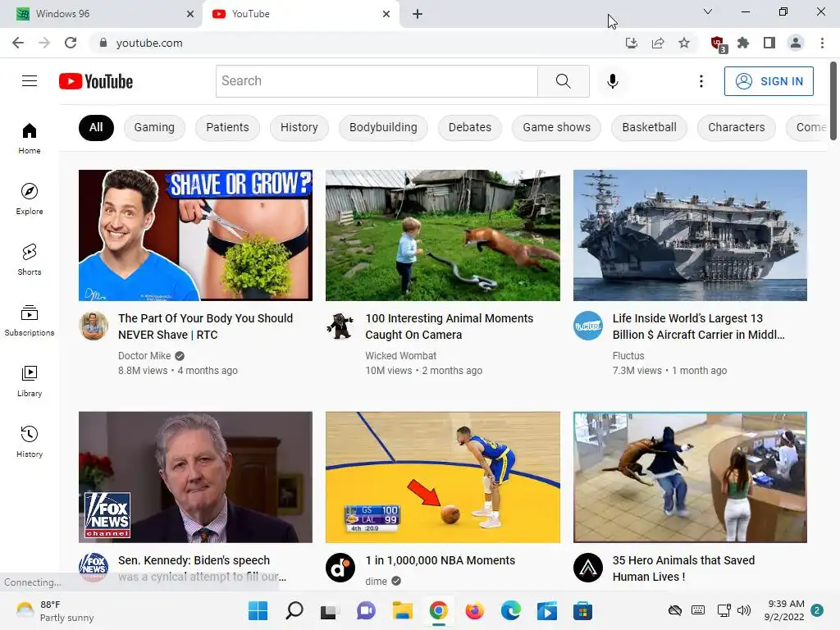Share this page icon in address bar

click(658, 43)
